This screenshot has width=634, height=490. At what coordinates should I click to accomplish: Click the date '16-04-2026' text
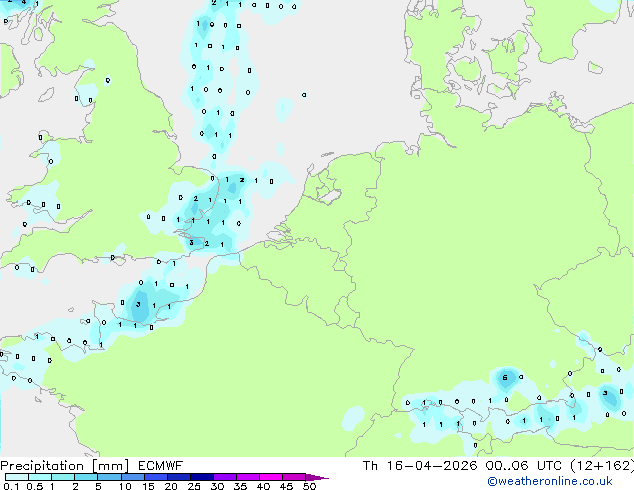coord(432,466)
